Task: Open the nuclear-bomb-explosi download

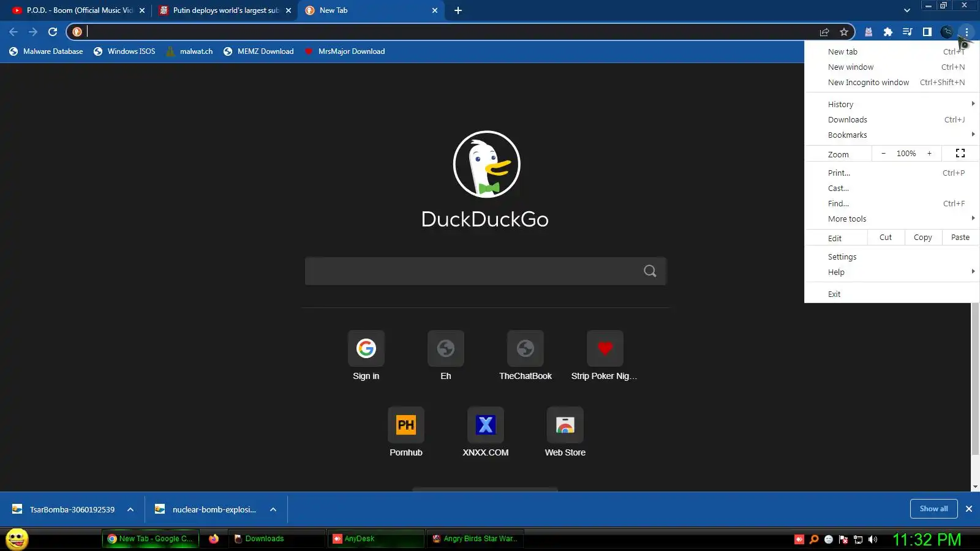Action: (x=206, y=509)
